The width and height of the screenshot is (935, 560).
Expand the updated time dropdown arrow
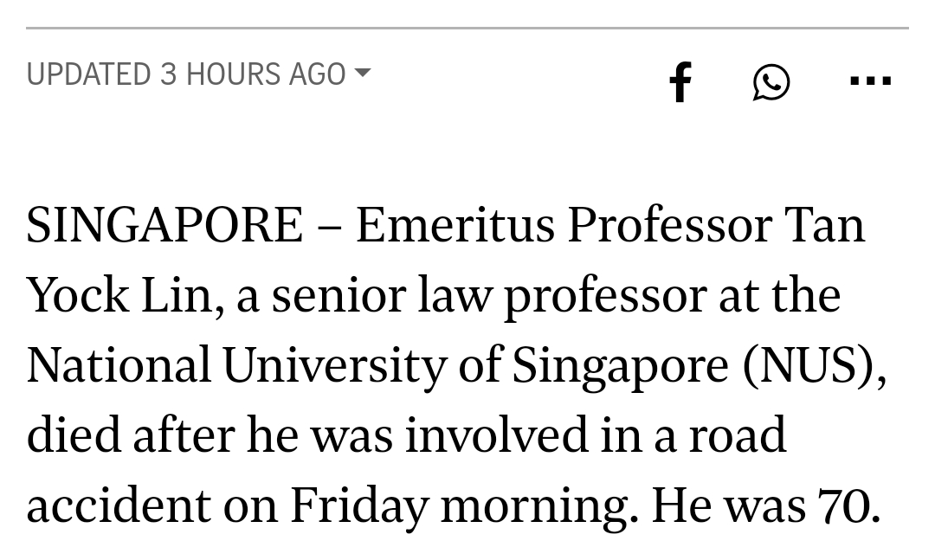click(x=363, y=74)
